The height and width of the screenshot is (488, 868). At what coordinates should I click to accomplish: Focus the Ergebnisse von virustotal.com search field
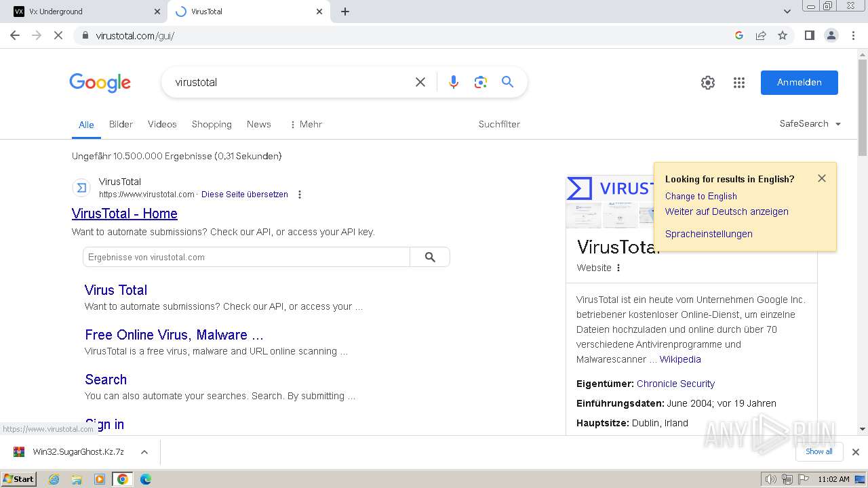(246, 257)
